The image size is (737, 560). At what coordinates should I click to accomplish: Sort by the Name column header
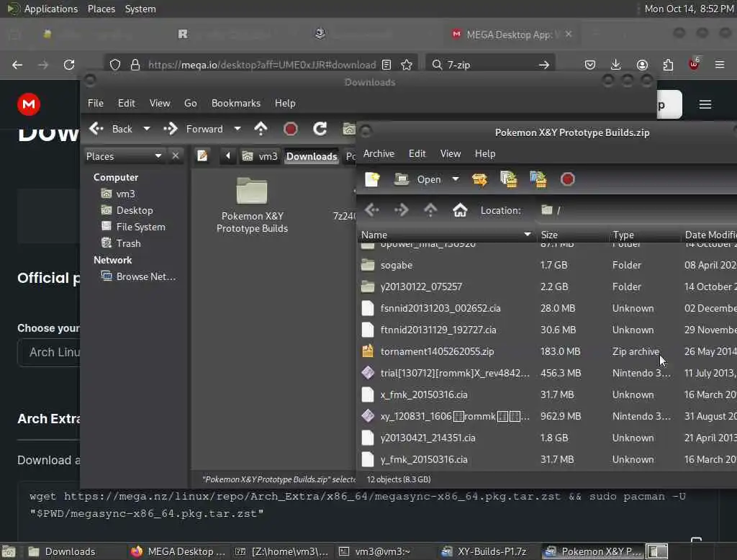(446, 235)
